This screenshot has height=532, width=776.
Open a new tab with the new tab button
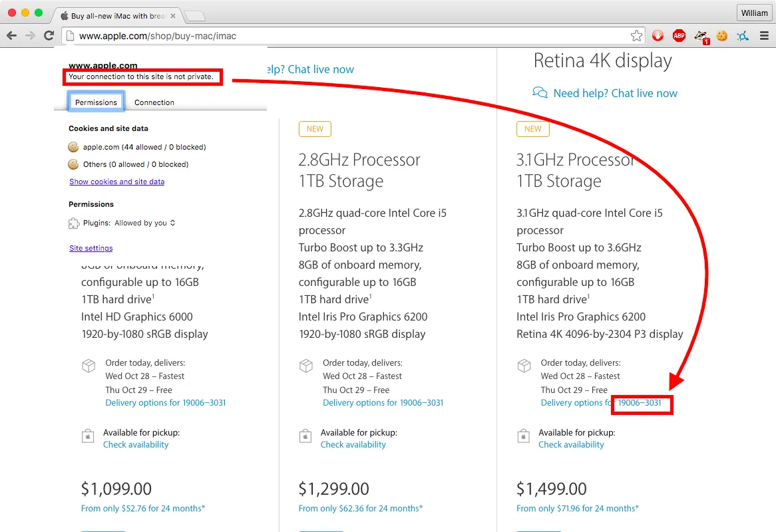(x=195, y=17)
